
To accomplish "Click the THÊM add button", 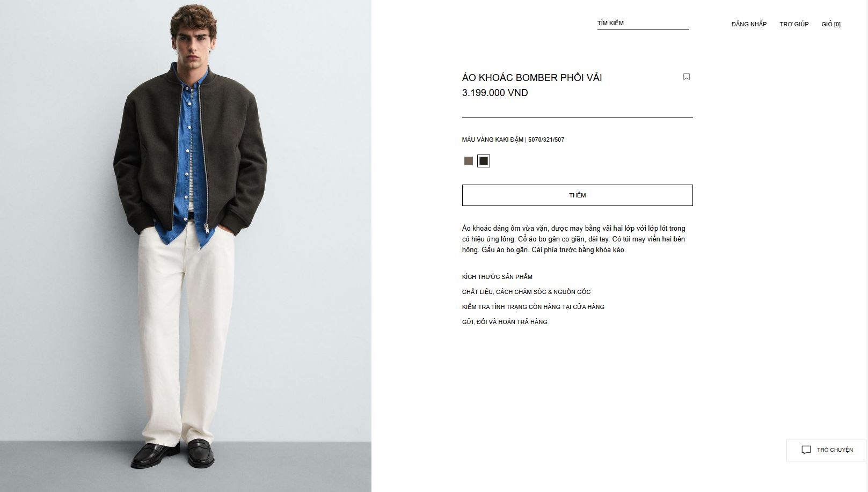I will [577, 195].
